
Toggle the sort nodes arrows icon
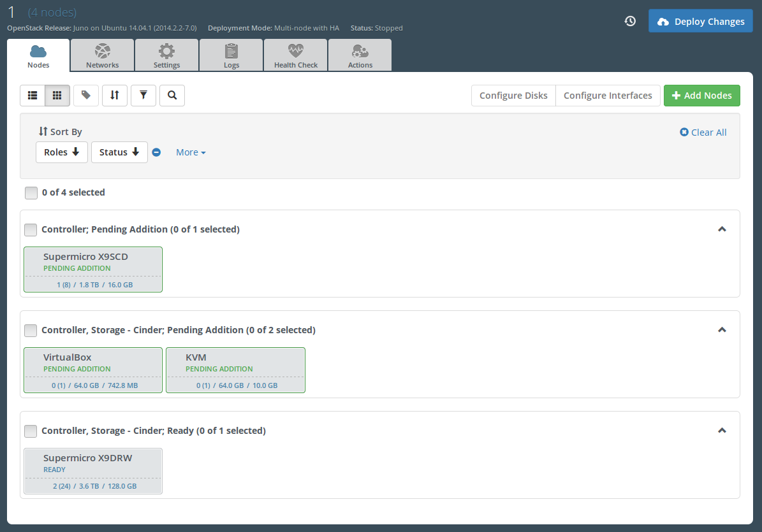point(115,96)
